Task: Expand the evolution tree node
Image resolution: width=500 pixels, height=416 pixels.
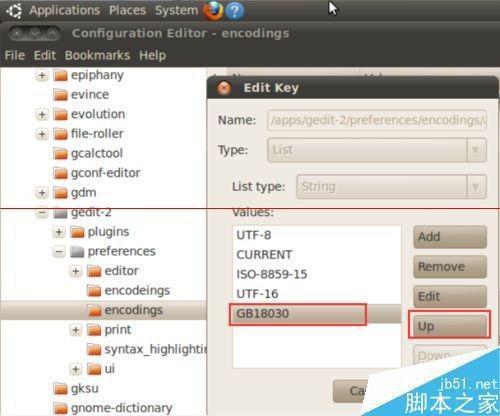Action: [42, 114]
